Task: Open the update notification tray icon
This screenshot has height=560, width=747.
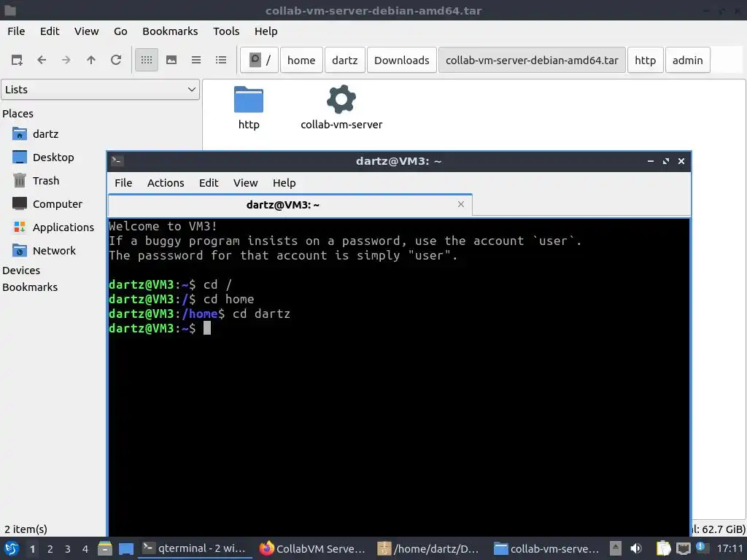Action: click(x=701, y=547)
